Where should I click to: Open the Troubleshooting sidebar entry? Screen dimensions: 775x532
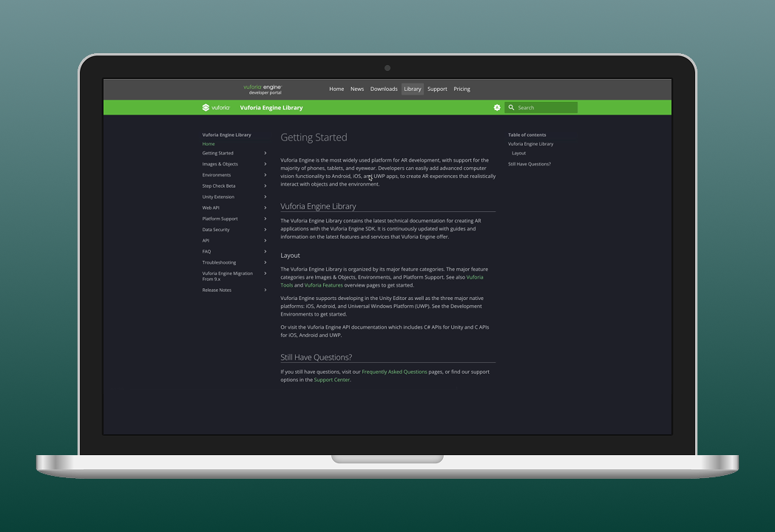click(219, 262)
